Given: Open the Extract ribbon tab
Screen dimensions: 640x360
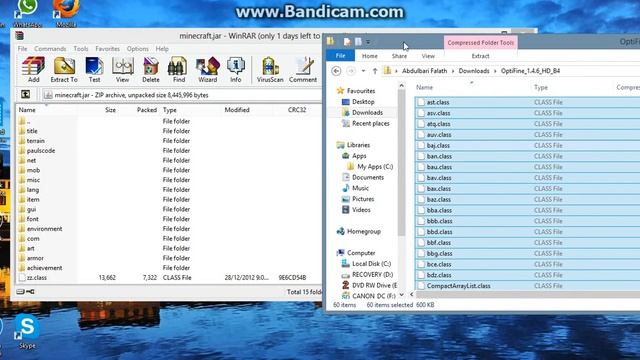Looking at the screenshot, I should pyautogui.click(x=480, y=56).
